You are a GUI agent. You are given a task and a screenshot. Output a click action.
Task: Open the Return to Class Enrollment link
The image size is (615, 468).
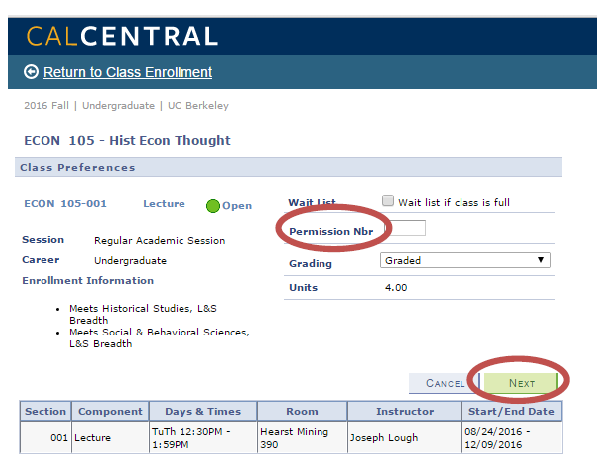(x=127, y=72)
